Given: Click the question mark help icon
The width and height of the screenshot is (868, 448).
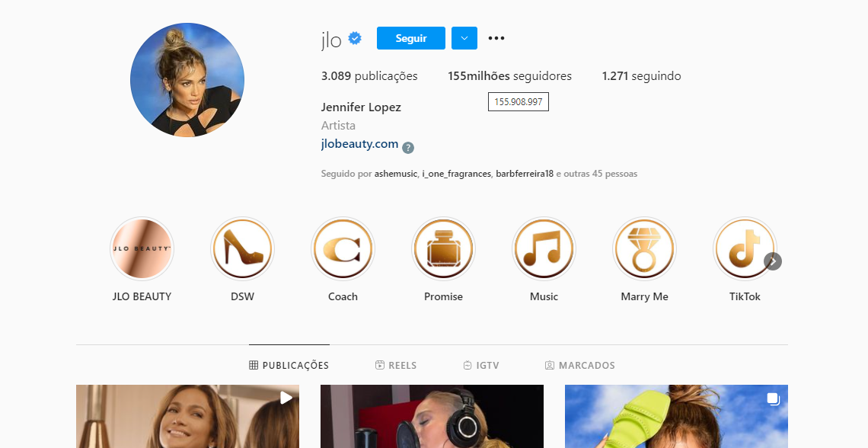Looking at the screenshot, I should point(408,147).
